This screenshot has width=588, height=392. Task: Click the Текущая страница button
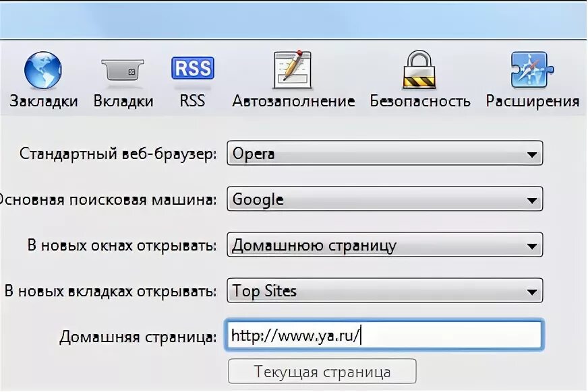322,371
